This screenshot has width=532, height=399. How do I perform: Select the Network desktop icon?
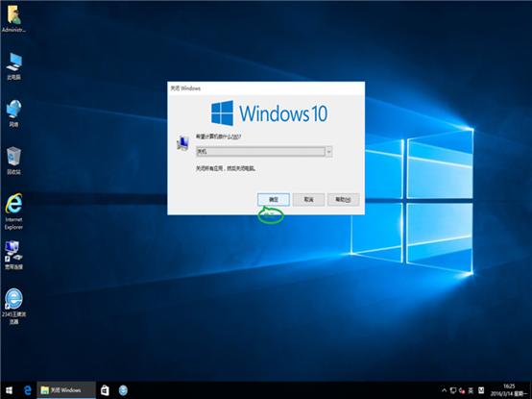13,113
